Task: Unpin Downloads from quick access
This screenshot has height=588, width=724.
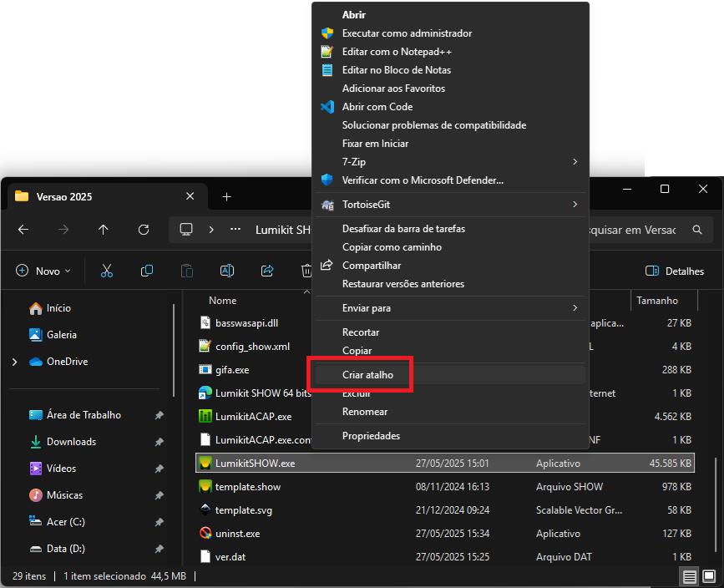Action: (159, 442)
